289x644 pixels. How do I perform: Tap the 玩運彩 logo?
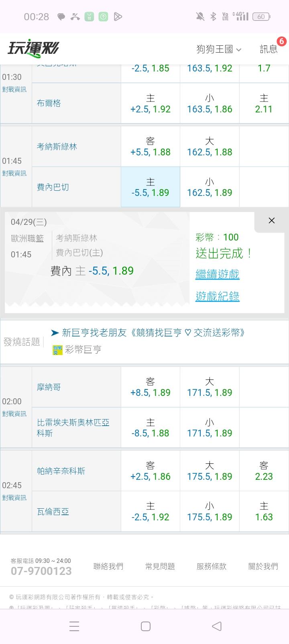33,49
